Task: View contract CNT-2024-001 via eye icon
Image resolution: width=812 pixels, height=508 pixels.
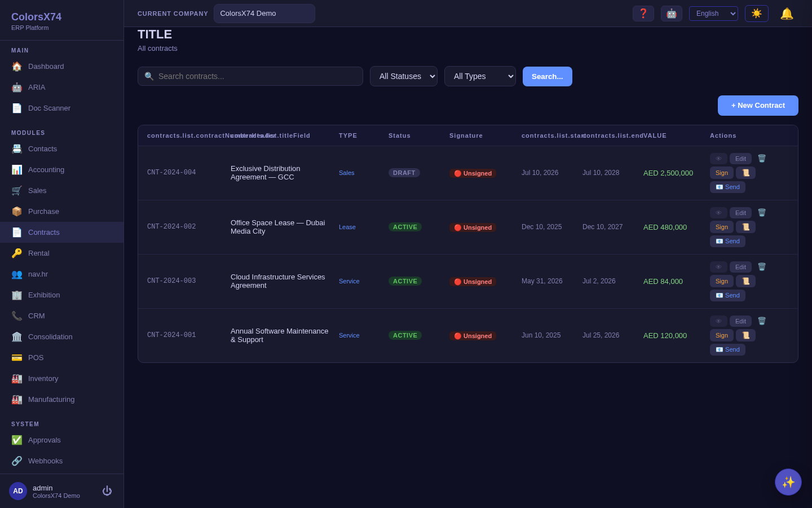Action: click(x=718, y=321)
